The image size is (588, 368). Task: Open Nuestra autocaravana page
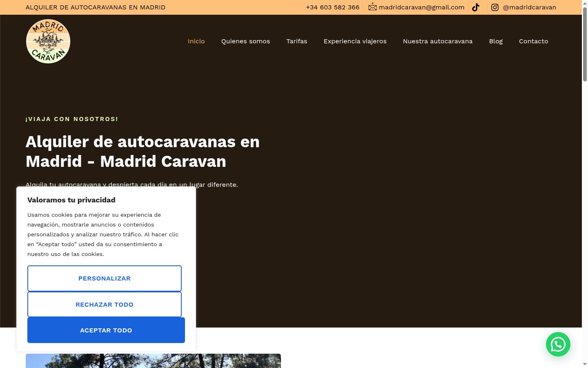438,41
